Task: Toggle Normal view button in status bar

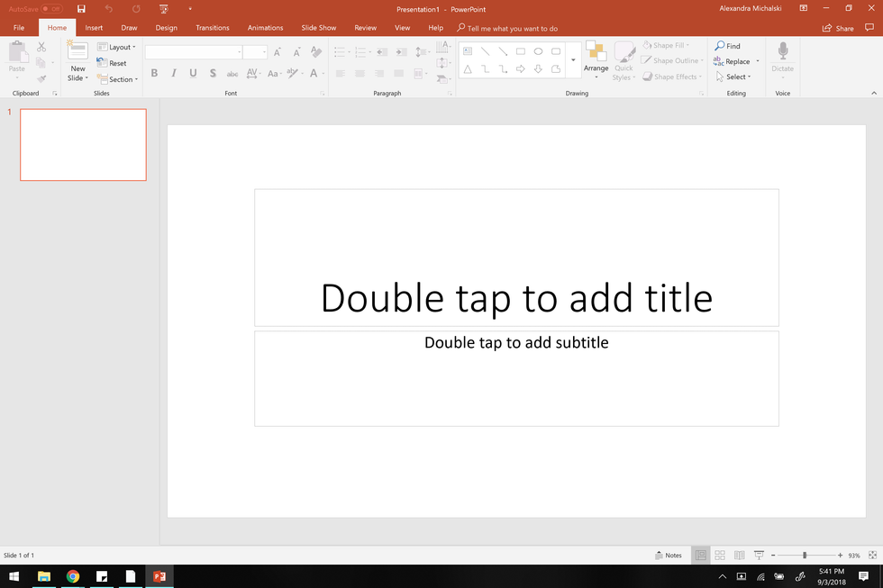Action: [x=700, y=556]
